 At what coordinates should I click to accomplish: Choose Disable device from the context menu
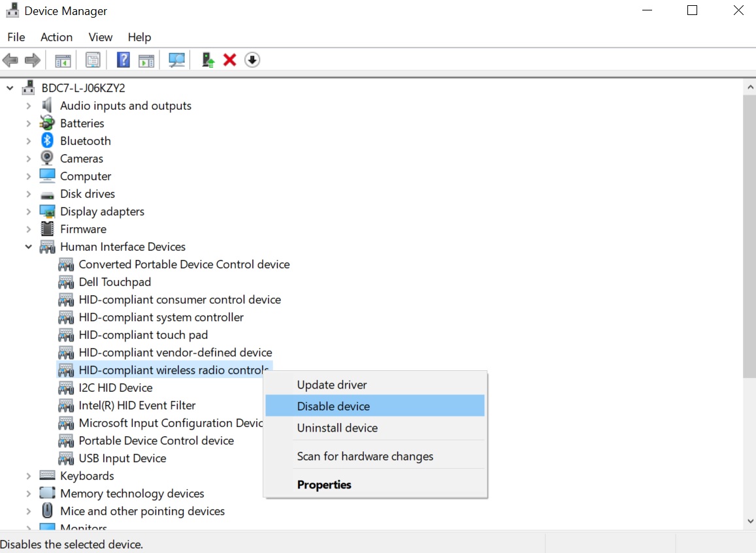tap(333, 405)
